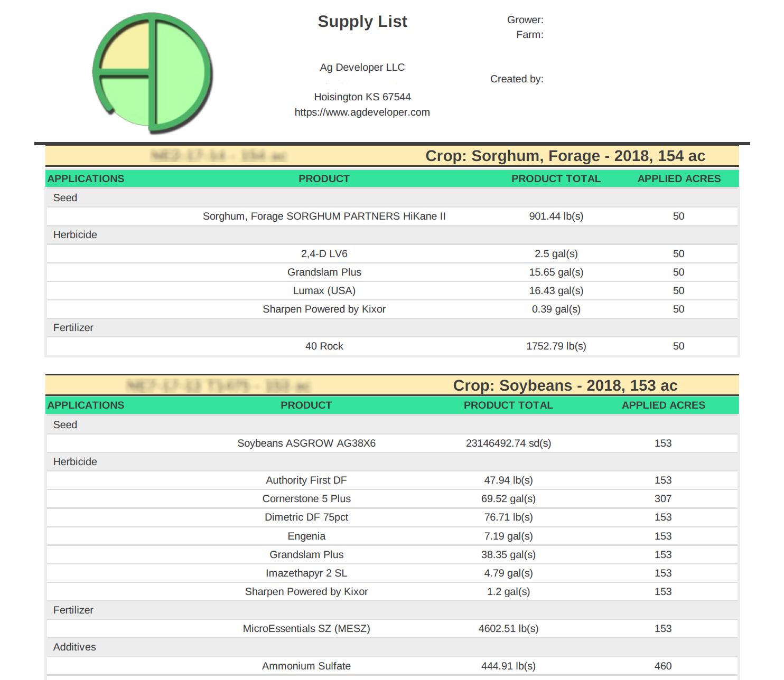Viewport: 784px width, 680px height.
Task: Select the 69.52 gal(s) total
Action: [508, 498]
